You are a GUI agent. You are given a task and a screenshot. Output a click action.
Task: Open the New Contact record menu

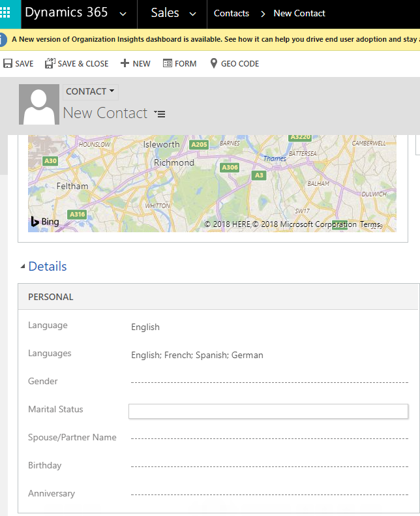[x=160, y=114]
